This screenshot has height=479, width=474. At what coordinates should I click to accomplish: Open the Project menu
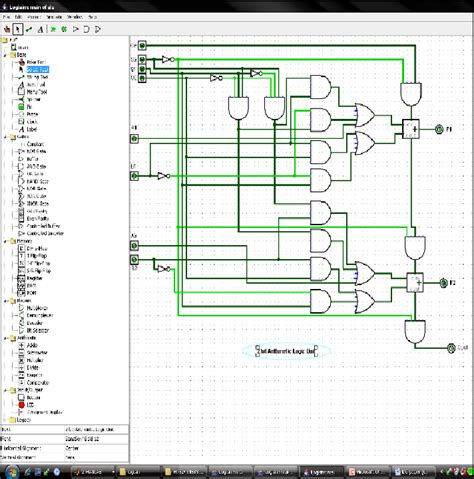(34, 17)
